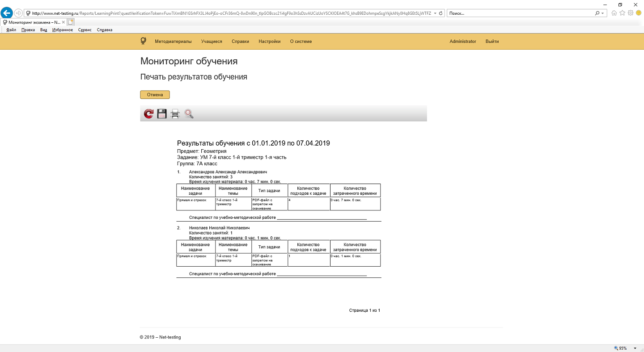644x352 pixels.
Task: Click the favorites star icon
Action: (x=622, y=13)
